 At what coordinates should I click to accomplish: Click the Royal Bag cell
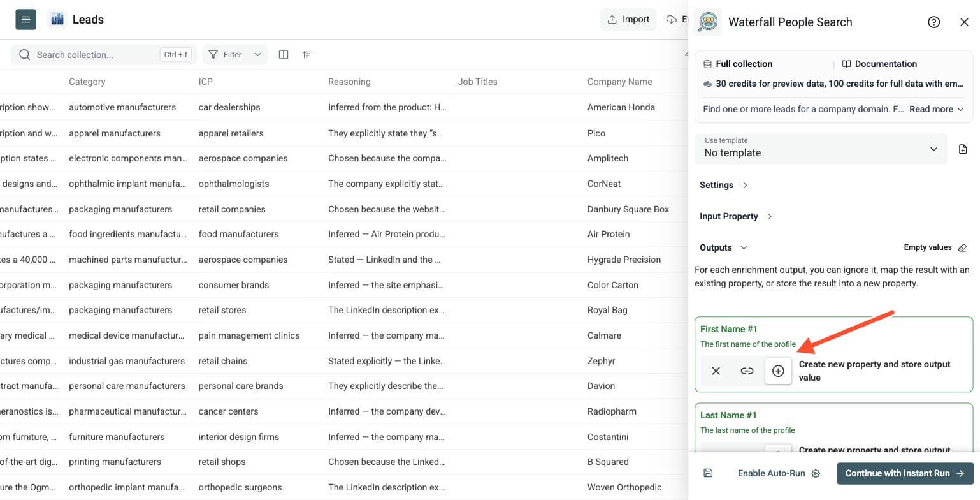pyautogui.click(x=607, y=310)
